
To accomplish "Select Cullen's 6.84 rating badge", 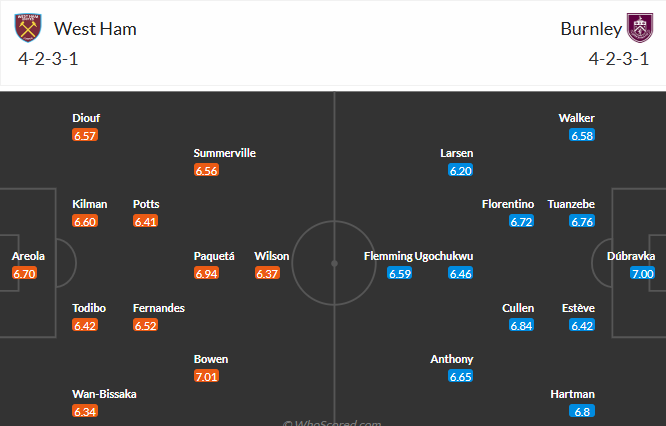I will 521,325.
